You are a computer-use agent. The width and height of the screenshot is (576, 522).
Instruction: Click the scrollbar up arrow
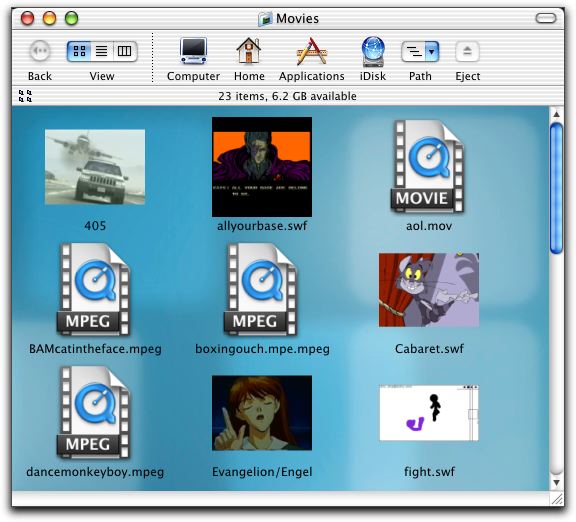click(557, 114)
